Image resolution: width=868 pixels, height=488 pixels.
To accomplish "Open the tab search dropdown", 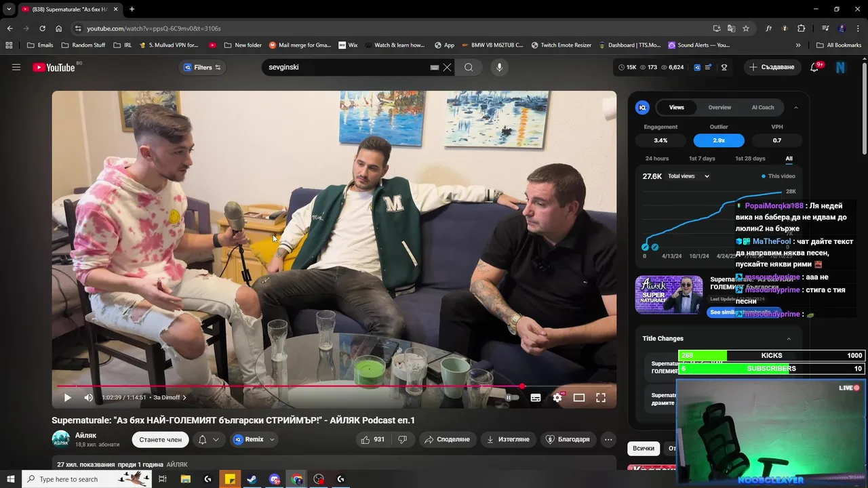I will pos(9,9).
